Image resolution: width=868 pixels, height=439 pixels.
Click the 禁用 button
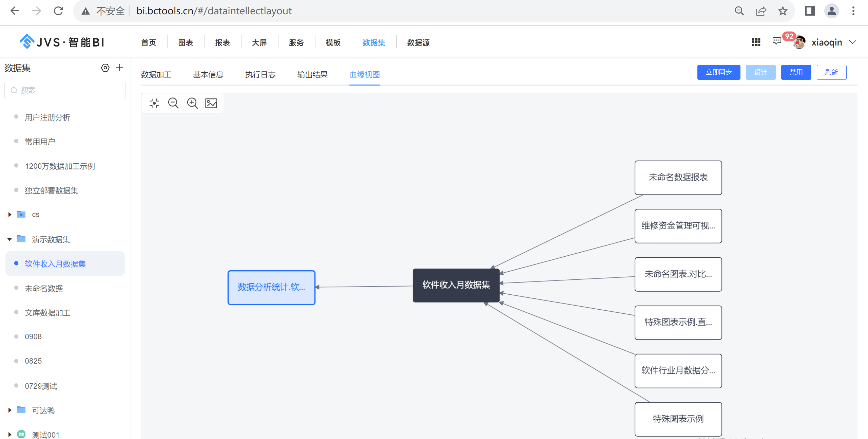(796, 72)
